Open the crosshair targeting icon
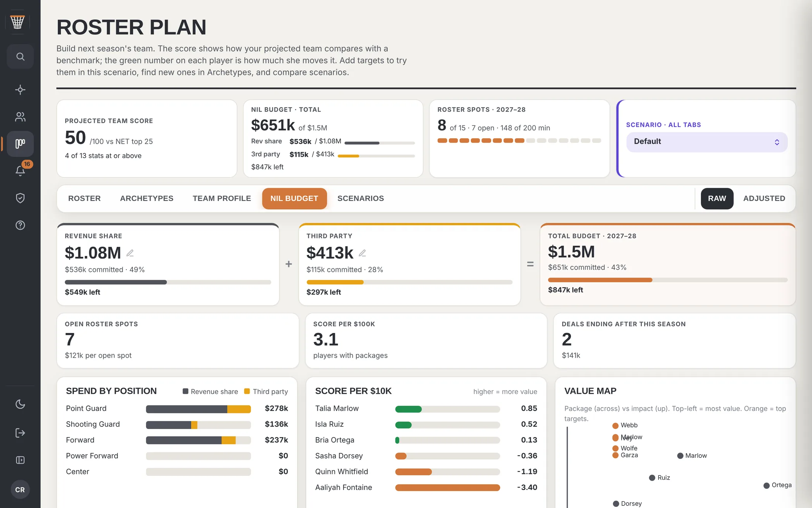Screen dimensions: 812x508 [20, 90]
